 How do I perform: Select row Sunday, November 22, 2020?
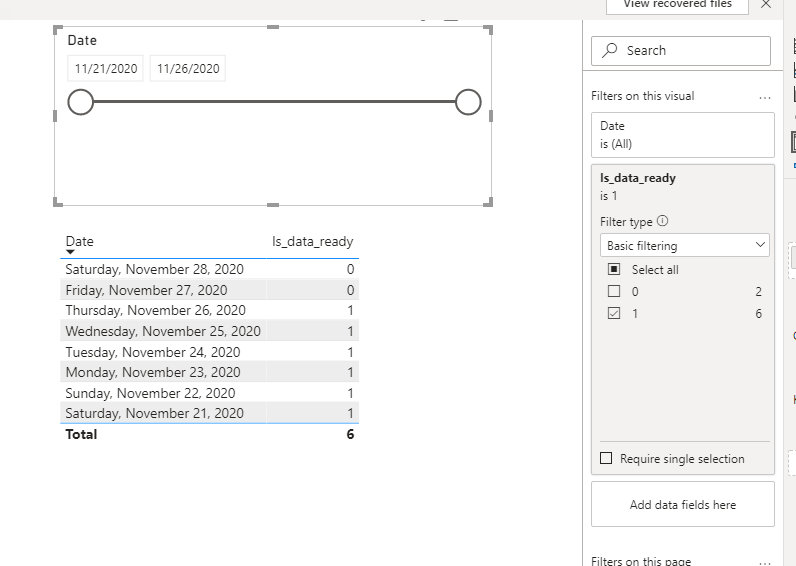point(209,393)
